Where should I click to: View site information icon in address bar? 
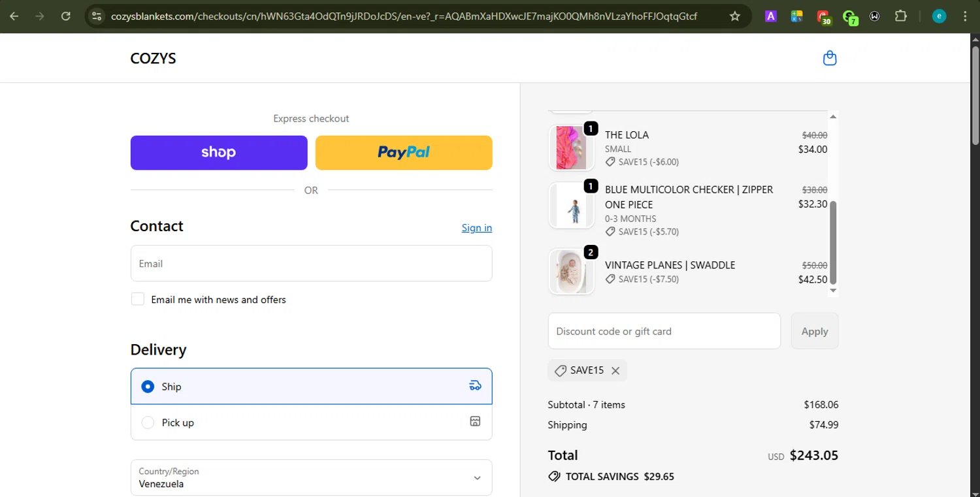coord(97,16)
